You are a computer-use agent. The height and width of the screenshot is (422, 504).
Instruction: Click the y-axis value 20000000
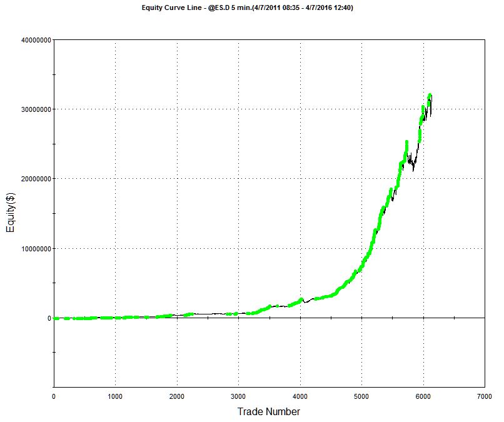36,179
